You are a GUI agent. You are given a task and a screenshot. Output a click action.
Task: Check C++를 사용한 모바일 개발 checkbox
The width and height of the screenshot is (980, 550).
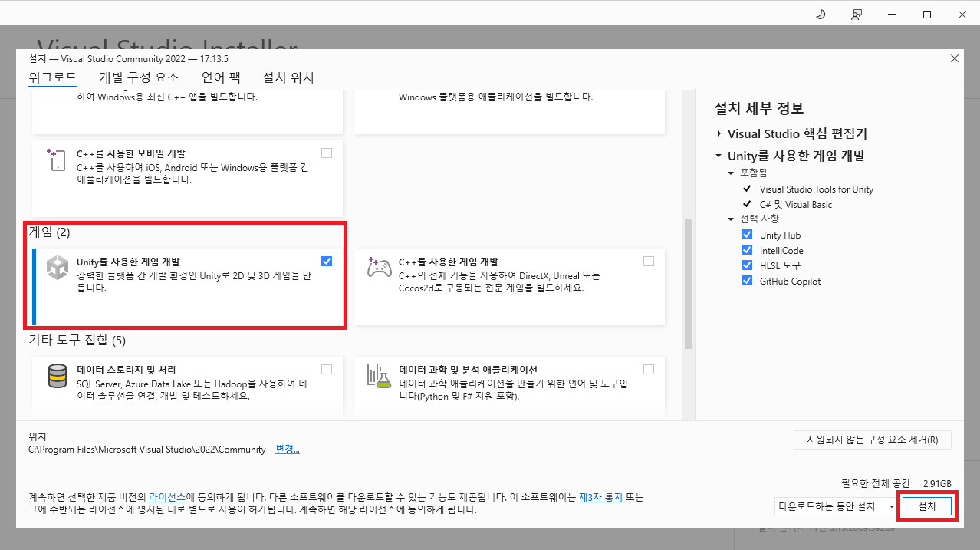(x=327, y=153)
